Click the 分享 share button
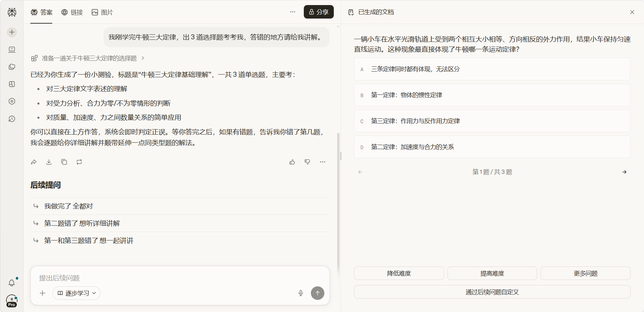The width and height of the screenshot is (644, 312). pyautogui.click(x=319, y=12)
